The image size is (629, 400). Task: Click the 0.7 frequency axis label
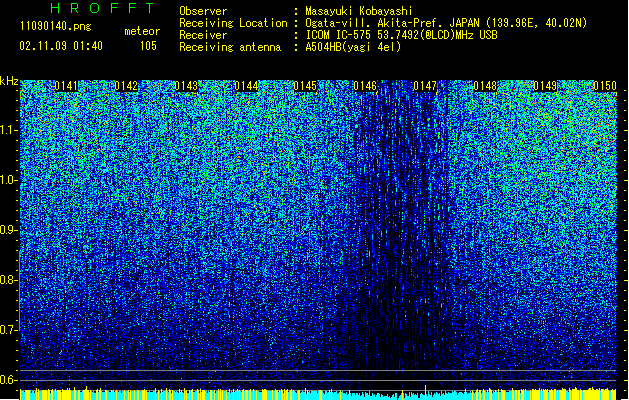(9, 330)
